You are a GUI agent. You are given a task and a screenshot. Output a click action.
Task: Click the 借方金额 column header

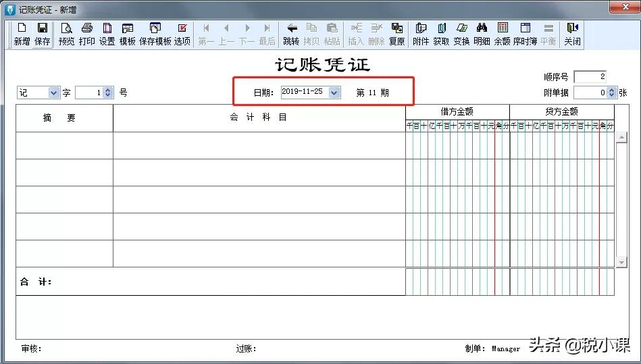click(x=457, y=111)
